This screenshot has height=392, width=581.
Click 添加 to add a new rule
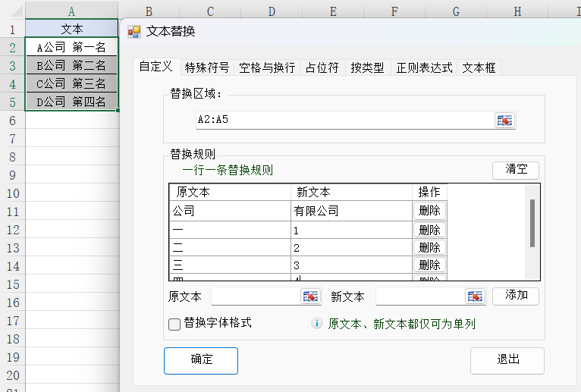pyautogui.click(x=516, y=296)
